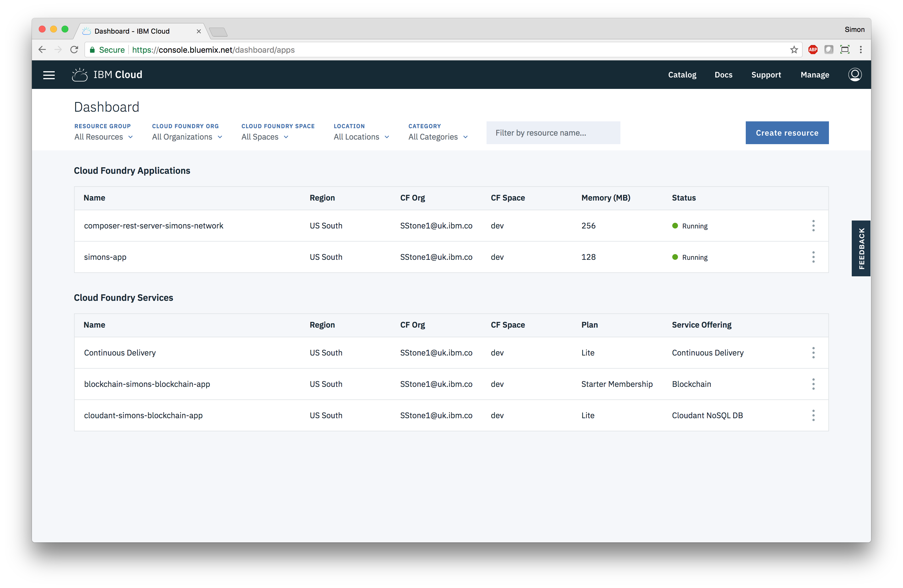Open the user profile avatar icon
The height and width of the screenshot is (588, 903).
tap(855, 75)
